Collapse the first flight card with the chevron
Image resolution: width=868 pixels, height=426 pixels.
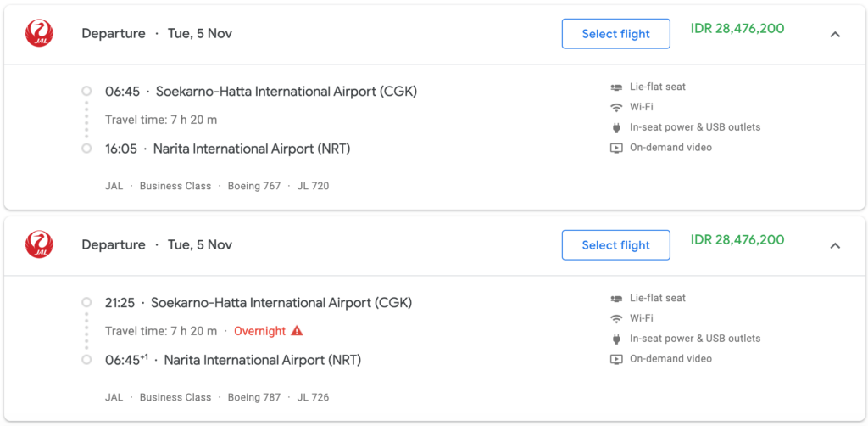(835, 34)
